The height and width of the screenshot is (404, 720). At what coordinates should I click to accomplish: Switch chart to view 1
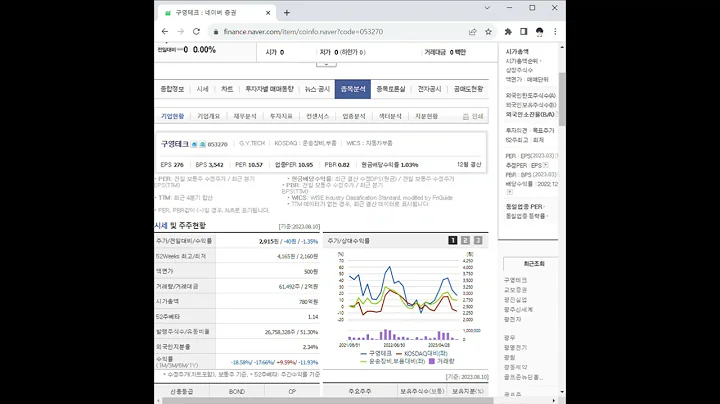(453, 240)
